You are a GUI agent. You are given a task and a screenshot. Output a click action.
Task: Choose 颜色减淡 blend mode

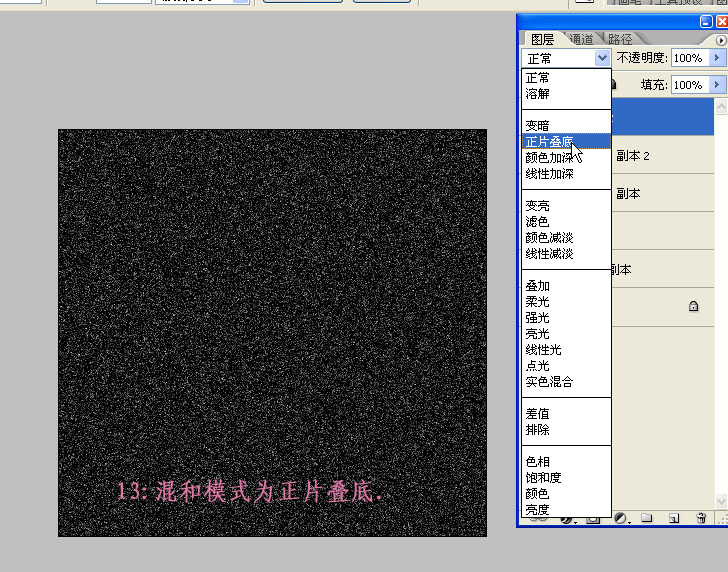566,238
